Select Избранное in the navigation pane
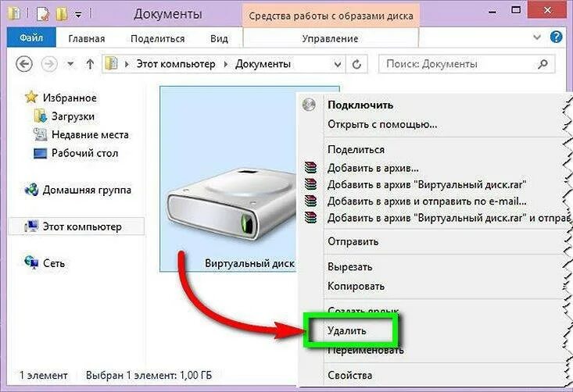Screen dimensions: 573x392 pos(70,98)
